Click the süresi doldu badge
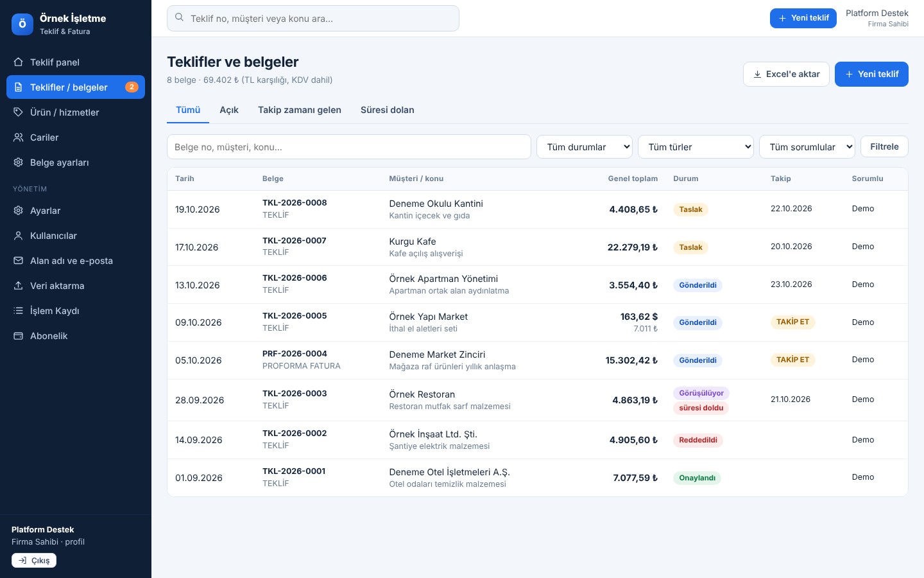Viewport: 924px width, 578px height. (701, 408)
